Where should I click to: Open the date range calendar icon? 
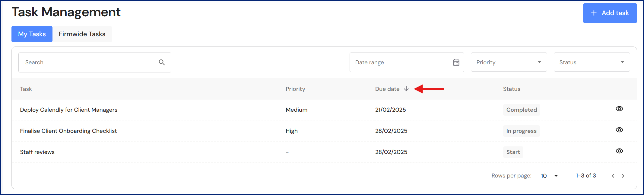tap(456, 62)
